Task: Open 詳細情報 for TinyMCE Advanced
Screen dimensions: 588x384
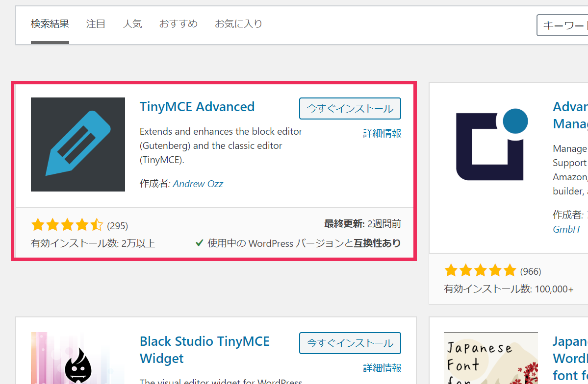Action: (382, 133)
